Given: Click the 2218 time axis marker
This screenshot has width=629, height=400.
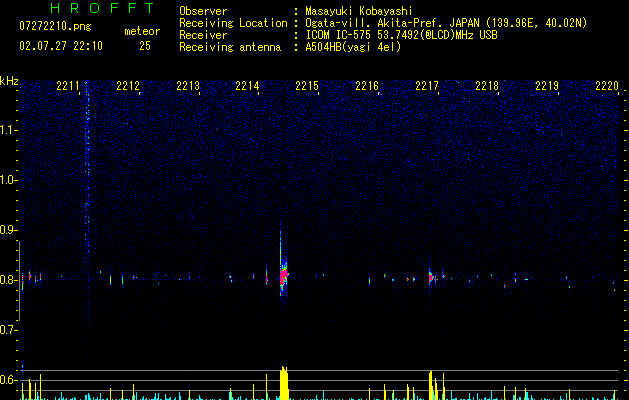Looking at the screenshot, I should point(487,86).
